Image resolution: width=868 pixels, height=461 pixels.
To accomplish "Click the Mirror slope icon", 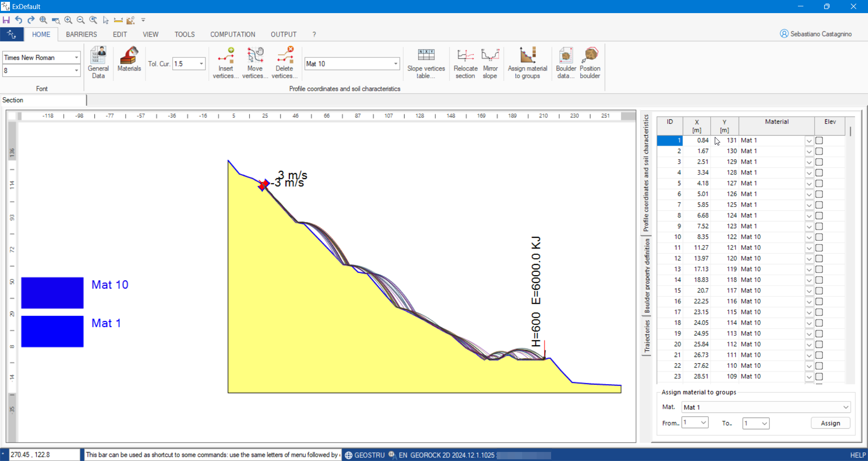I will 490,62.
